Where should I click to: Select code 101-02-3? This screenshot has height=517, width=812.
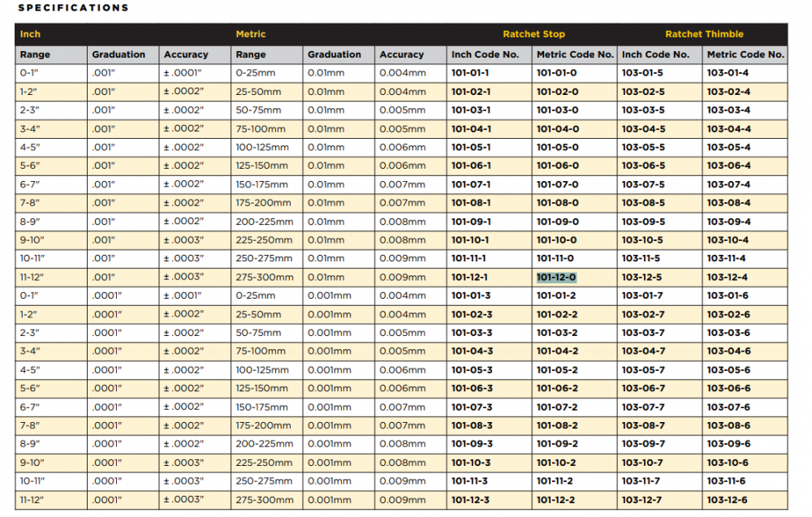tap(473, 314)
